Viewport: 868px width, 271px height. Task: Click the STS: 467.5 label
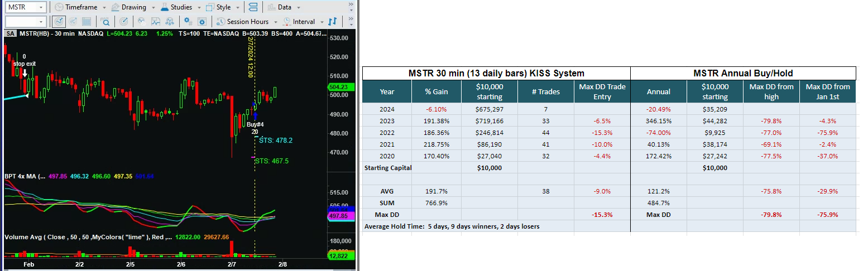tap(272, 161)
